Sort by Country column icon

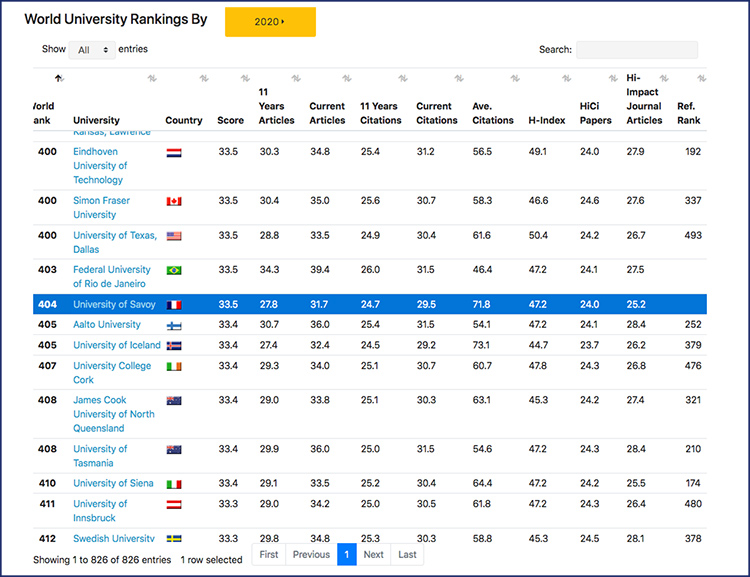coord(204,78)
